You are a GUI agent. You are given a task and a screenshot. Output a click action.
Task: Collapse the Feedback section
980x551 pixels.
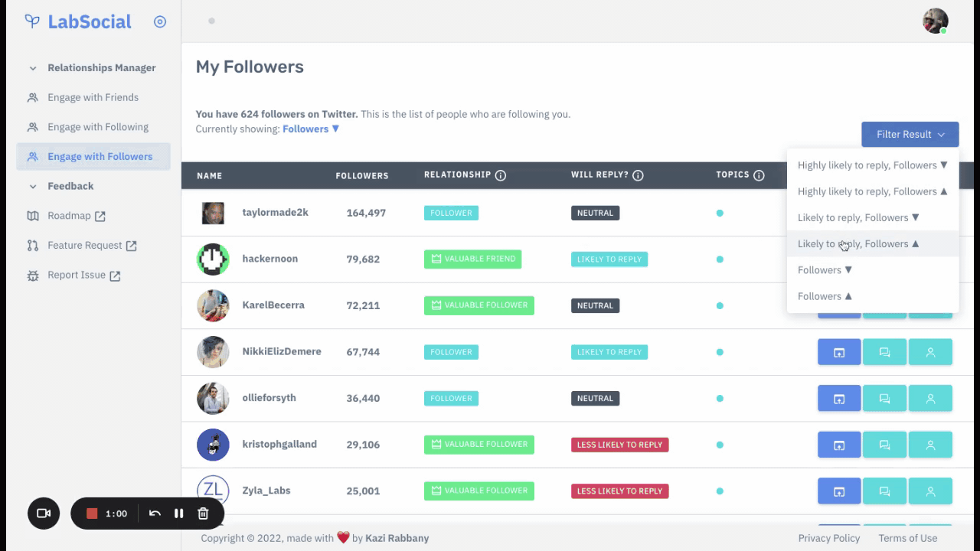coord(33,186)
